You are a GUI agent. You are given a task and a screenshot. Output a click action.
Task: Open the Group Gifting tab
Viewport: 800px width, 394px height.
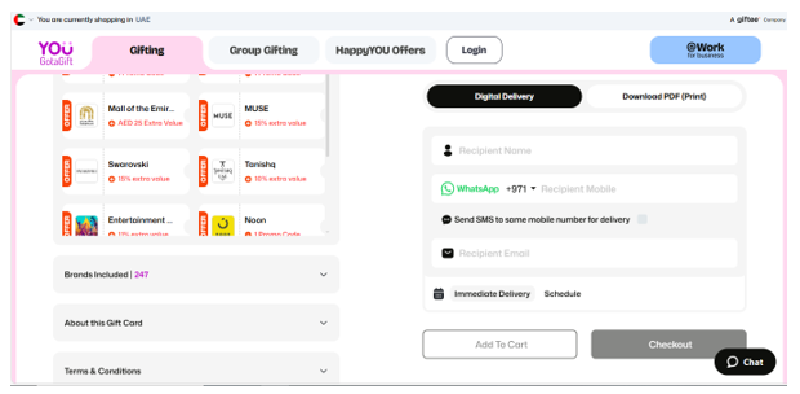(264, 51)
